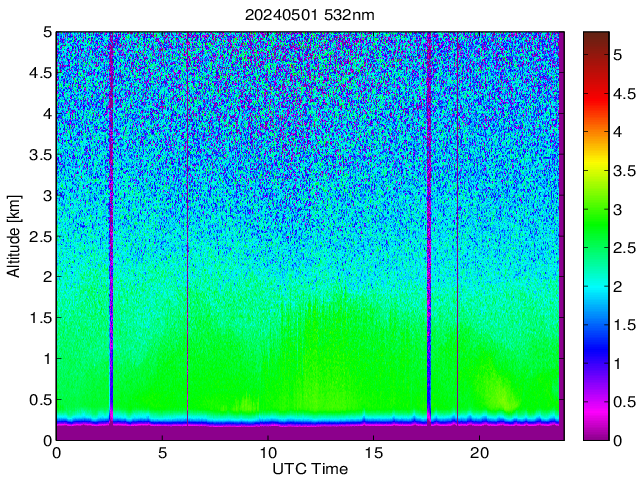Click the thin vertical line near UTC 6.2
Screen dimensions: 640x480
[187, 229]
